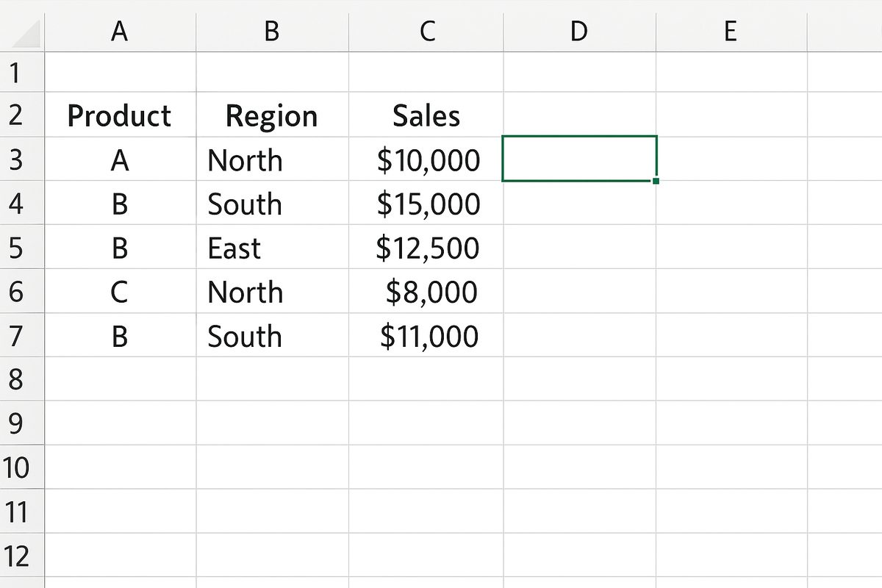Select row 4 header
This screenshot has width=882, height=588.
(x=22, y=202)
